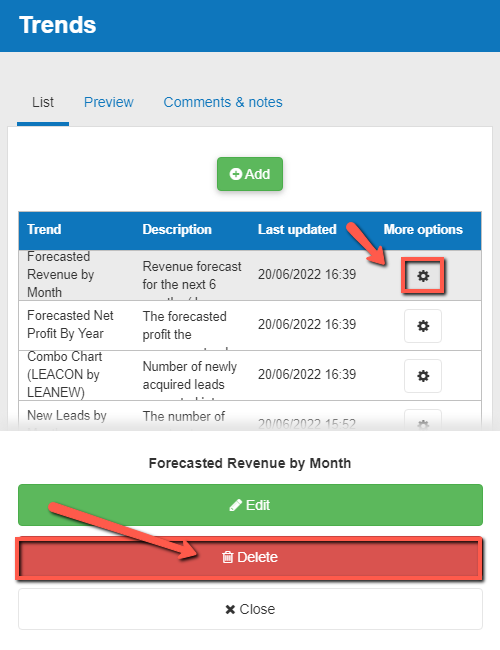Select the Combo Chart (LEACON by LEANEW) trend name
The width and height of the screenshot is (500, 650).
point(64,374)
